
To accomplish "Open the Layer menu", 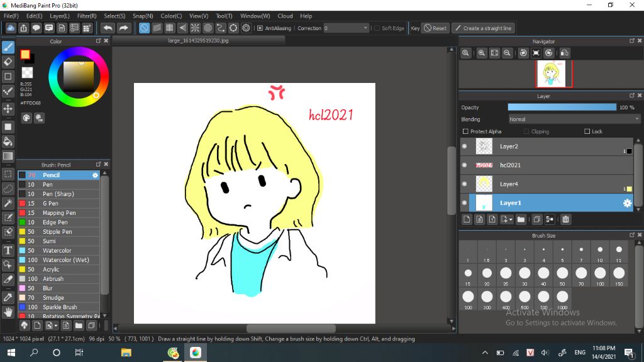I will [x=60, y=16].
